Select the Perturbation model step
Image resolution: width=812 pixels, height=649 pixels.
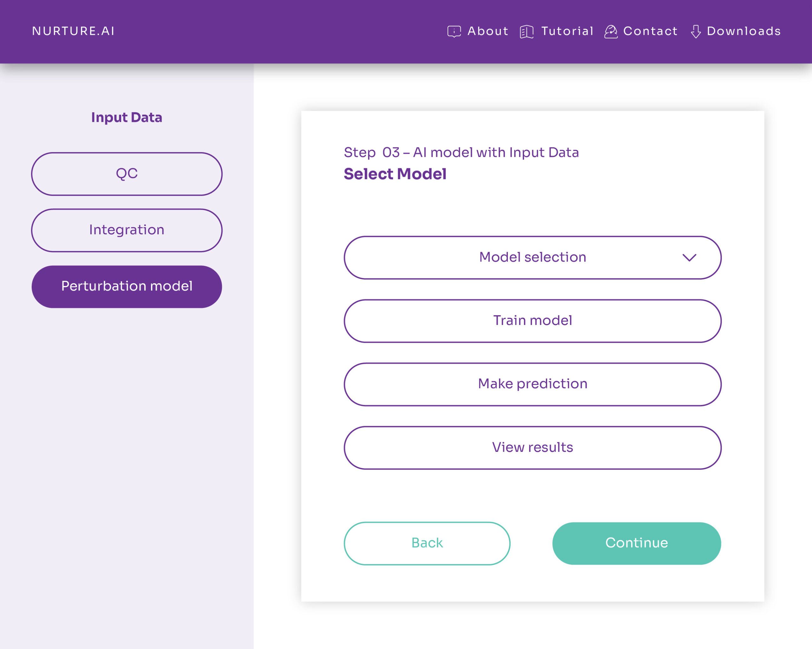[x=127, y=286]
